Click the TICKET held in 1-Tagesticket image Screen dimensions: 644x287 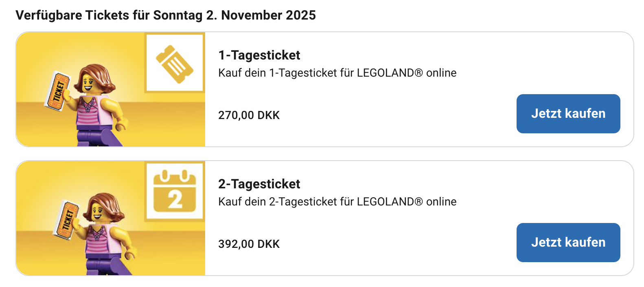[57, 91]
